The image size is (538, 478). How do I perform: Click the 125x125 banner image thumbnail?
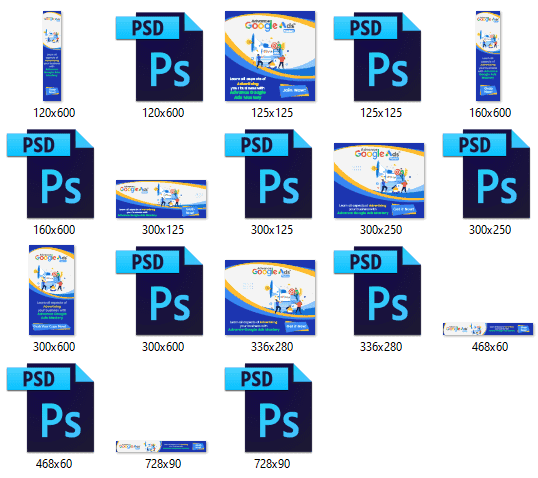pyautogui.click(x=270, y=56)
